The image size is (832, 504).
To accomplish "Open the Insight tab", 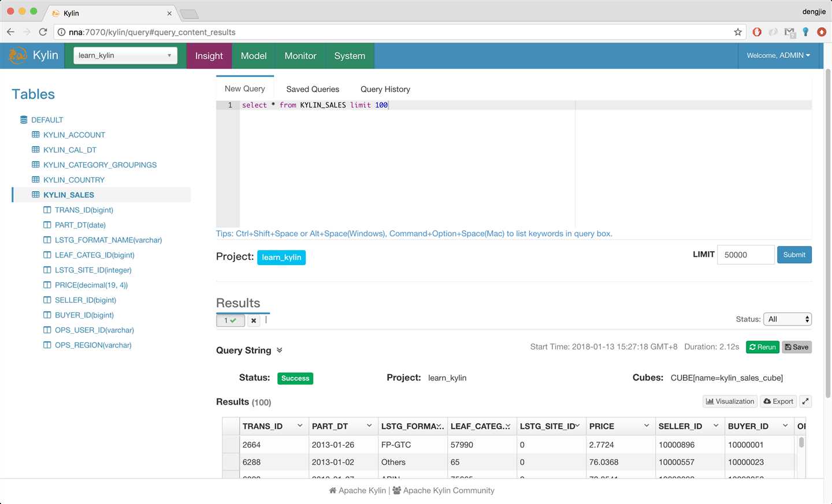I will tap(209, 56).
